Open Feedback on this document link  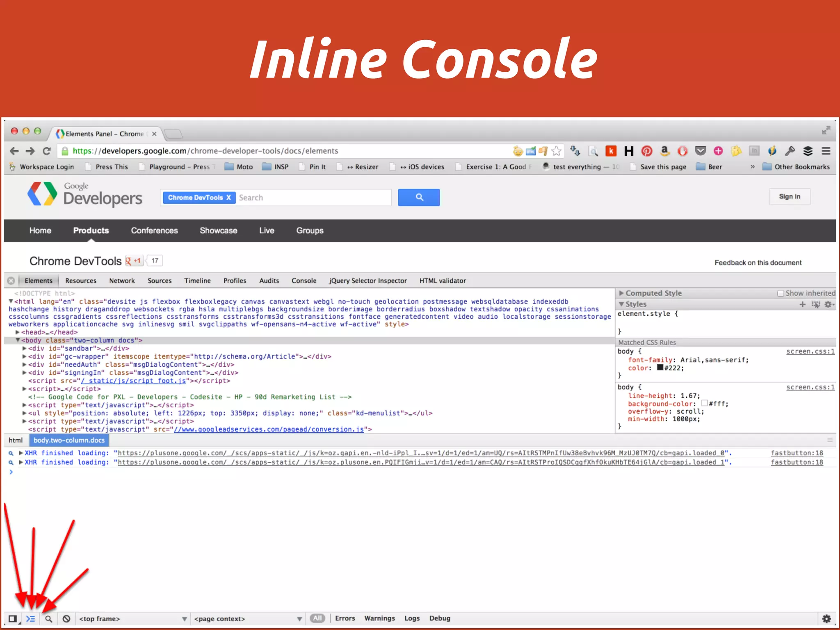tap(758, 262)
